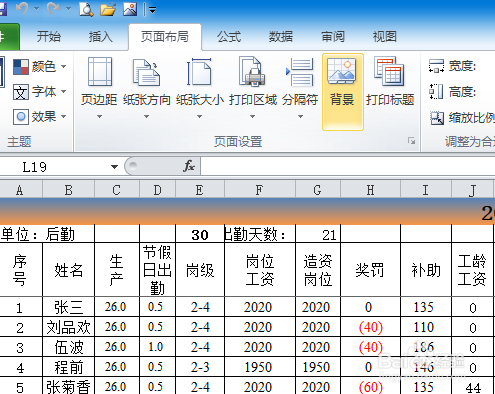The height and width of the screenshot is (394, 495).
Task: Click the cell with value 21
Action: 318,234
